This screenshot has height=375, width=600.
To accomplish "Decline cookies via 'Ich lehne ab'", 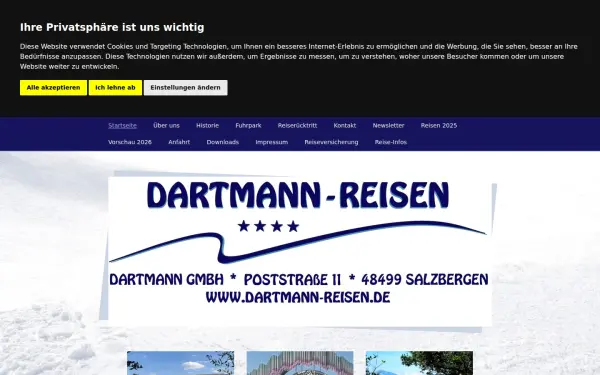I will click(x=115, y=88).
